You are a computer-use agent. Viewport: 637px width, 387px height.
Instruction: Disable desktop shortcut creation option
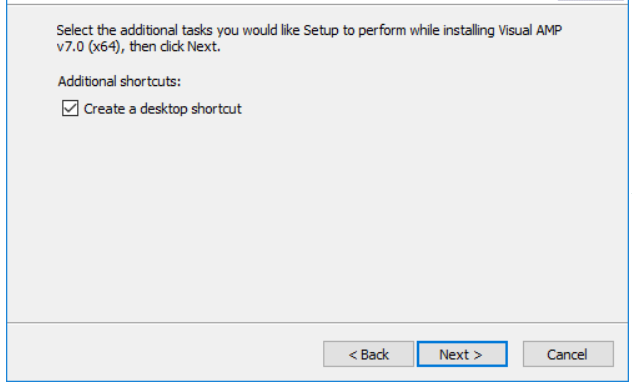click(x=70, y=108)
